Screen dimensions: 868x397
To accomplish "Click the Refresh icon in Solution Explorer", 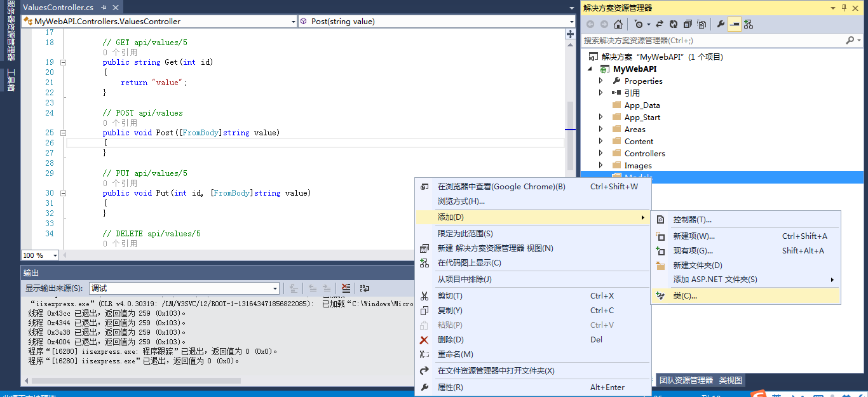I will pos(674,24).
